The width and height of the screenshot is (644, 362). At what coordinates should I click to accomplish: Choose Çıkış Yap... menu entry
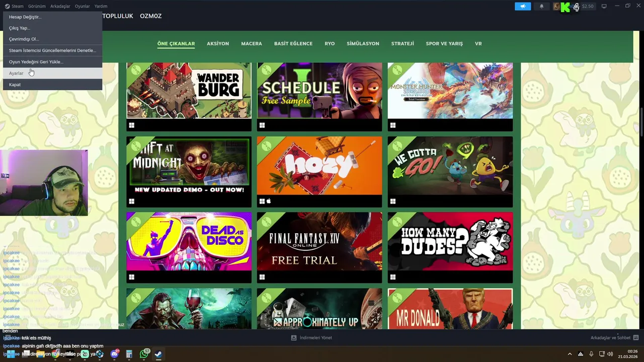[x=52, y=28]
